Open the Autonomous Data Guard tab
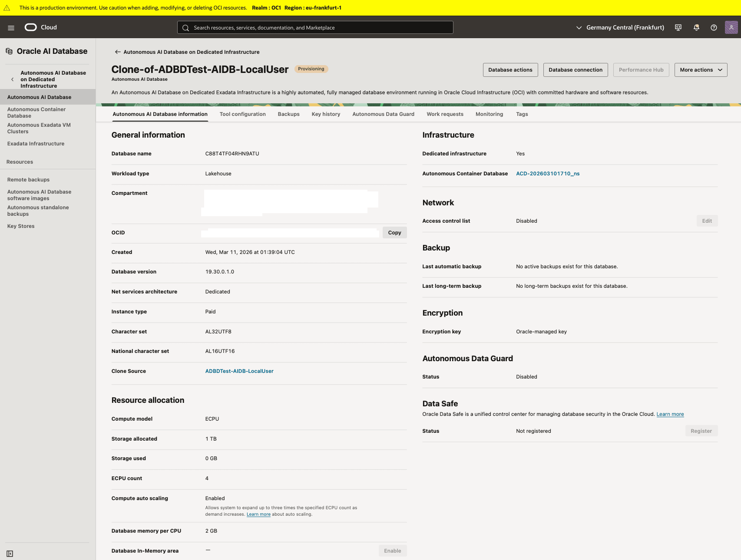 point(383,114)
